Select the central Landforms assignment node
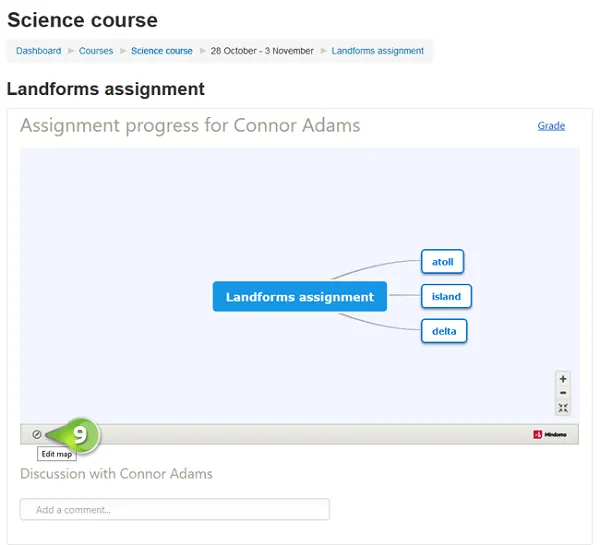Image resolution: width=600 pixels, height=545 pixels. (300, 297)
